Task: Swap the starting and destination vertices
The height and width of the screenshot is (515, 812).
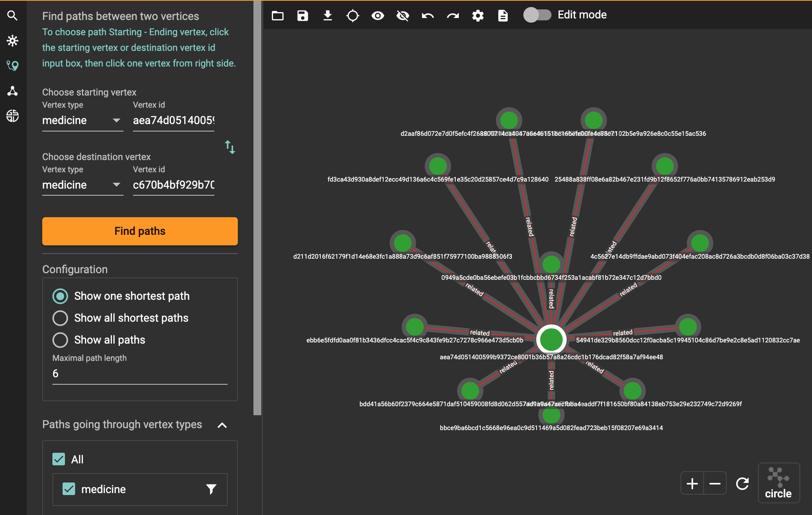Action: pyautogui.click(x=230, y=147)
